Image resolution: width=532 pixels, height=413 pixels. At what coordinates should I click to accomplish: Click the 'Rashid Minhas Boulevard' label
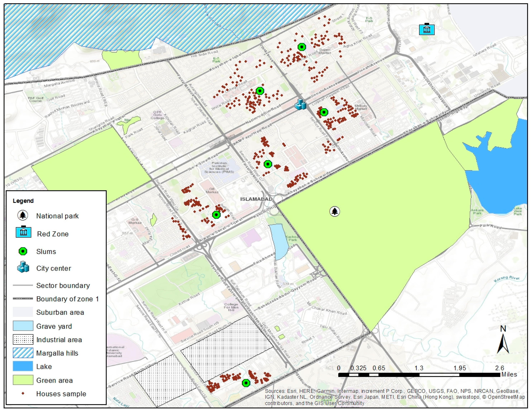click(x=67, y=109)
